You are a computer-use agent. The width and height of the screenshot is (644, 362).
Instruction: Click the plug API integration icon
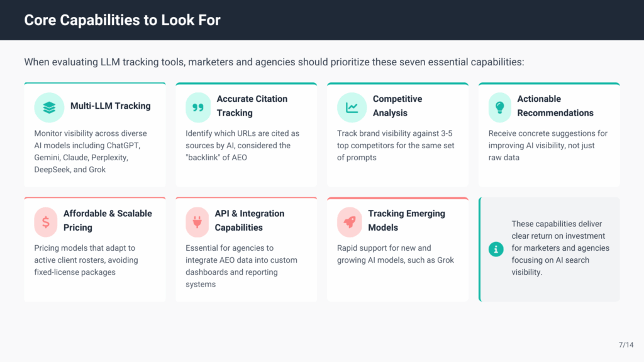(x=197, y=222)
